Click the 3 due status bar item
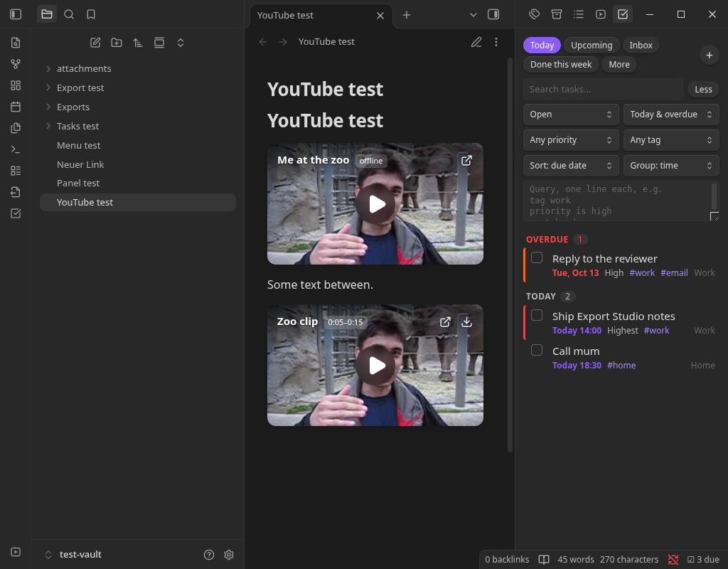 point(703,560)
